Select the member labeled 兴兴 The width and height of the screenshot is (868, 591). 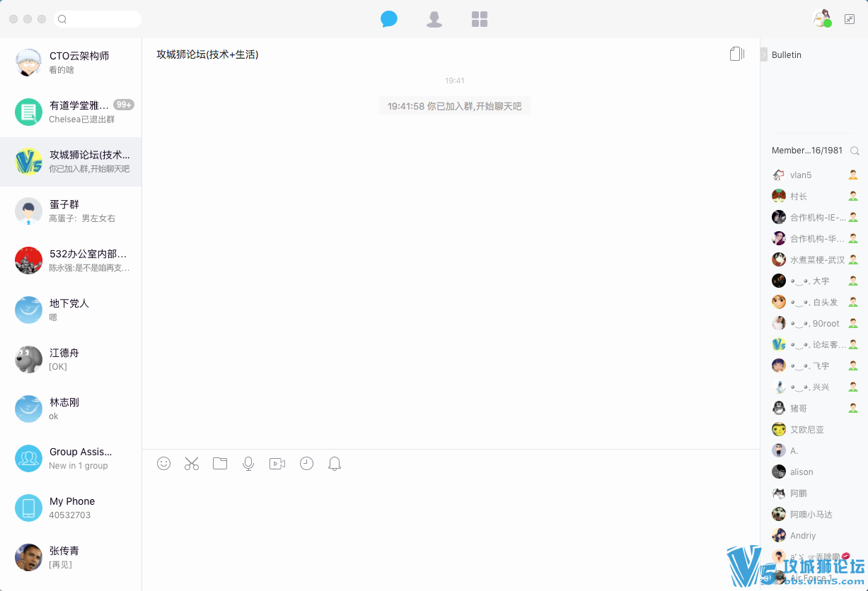814,387
